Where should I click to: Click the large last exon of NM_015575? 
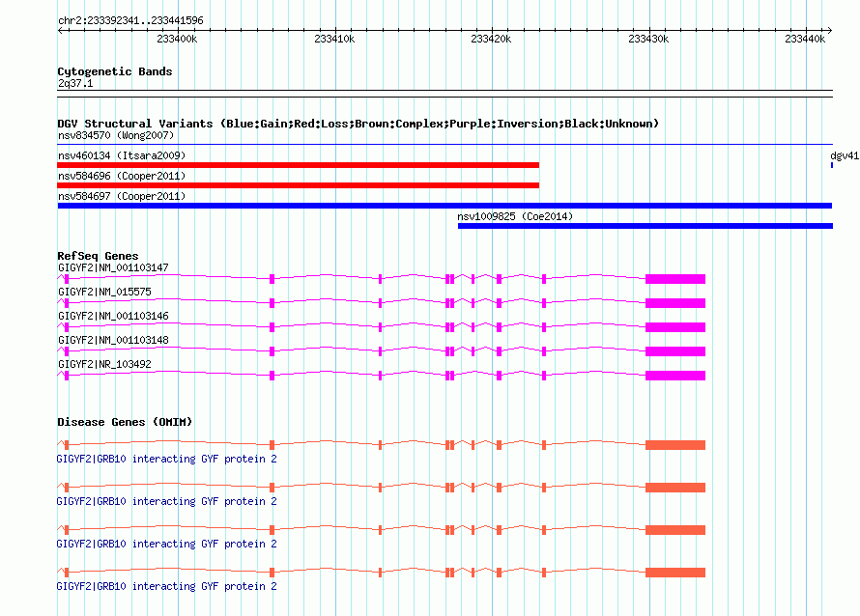pos(675,303)
